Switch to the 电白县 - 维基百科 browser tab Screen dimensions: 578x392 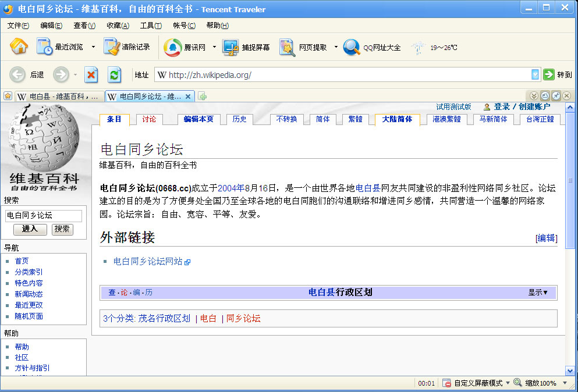58,96
